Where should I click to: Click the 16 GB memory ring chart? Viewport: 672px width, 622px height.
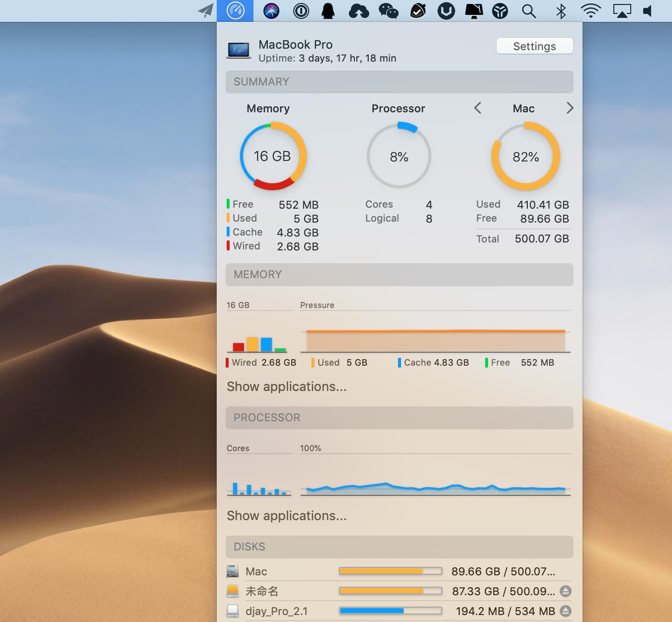tap(273, 156)
